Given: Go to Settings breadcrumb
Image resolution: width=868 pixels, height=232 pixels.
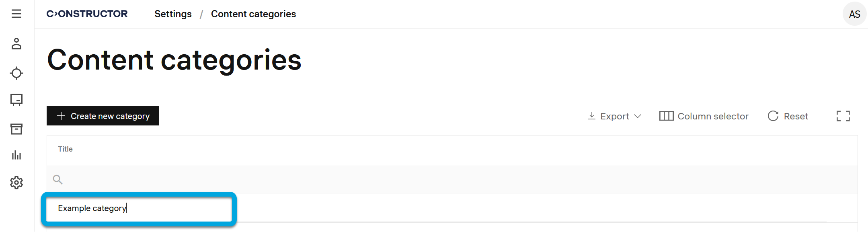Looking at the screenshot, I should click(x=173, y=14).
